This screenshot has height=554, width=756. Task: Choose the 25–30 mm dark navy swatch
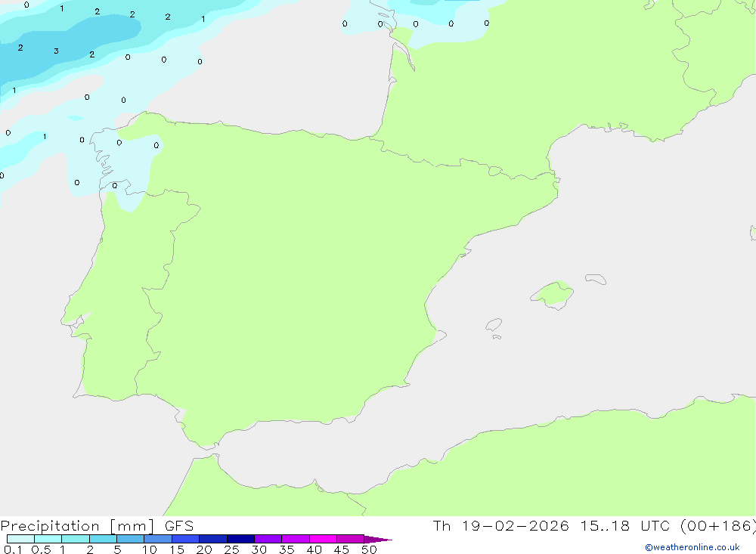[x=240, y=539]
